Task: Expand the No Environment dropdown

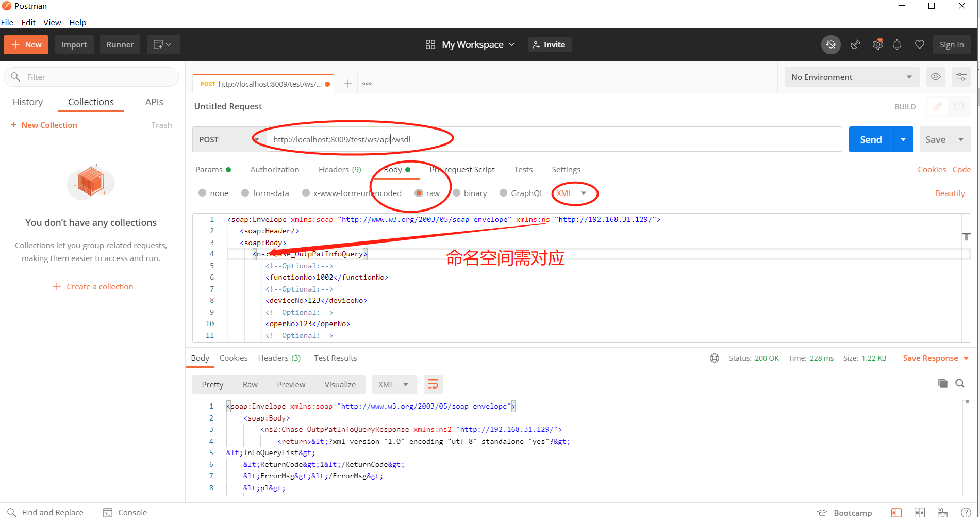Action: point(851,76)
